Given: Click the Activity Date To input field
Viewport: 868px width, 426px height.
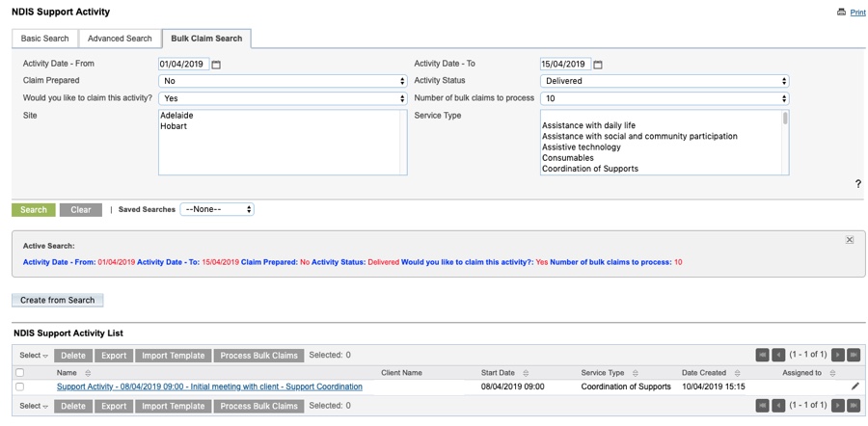Looking at the screenshot, I should coord(565,64).
